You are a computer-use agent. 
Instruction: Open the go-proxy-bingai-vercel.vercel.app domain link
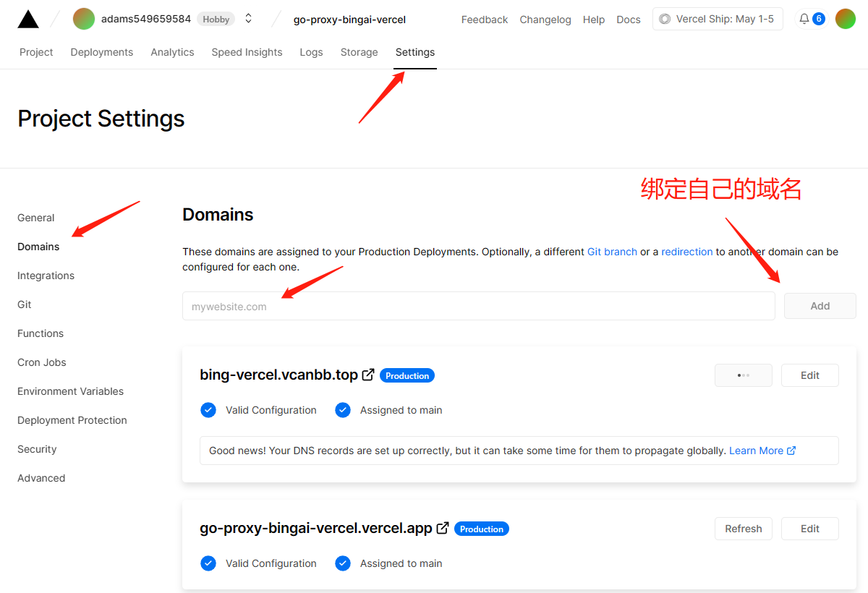click(x=316, y=528)
